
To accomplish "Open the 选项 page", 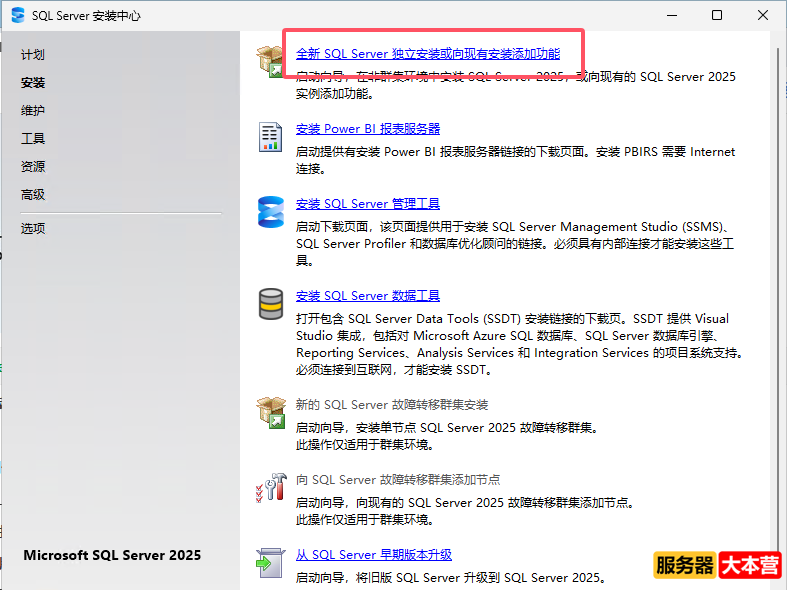I will pyautogui.click(x=33, y=229).
